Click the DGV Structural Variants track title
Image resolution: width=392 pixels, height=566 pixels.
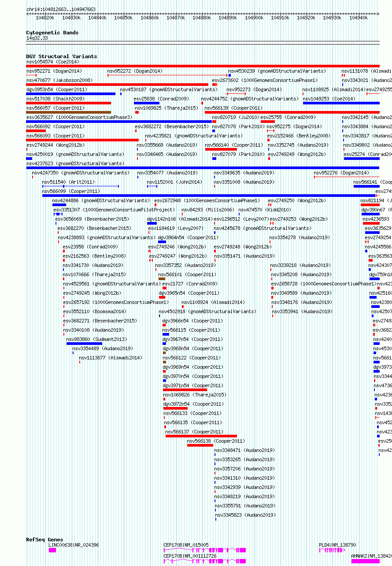(x=62, y=56)
